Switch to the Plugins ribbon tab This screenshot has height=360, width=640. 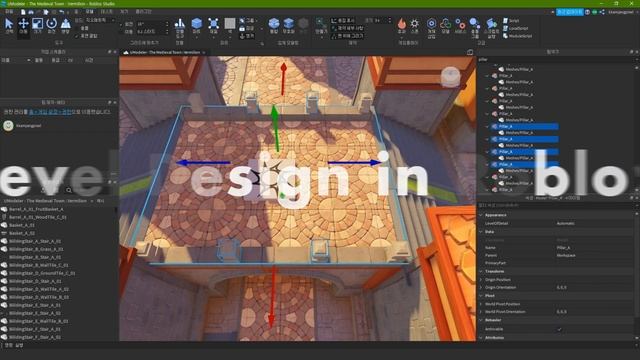(143, 12)
